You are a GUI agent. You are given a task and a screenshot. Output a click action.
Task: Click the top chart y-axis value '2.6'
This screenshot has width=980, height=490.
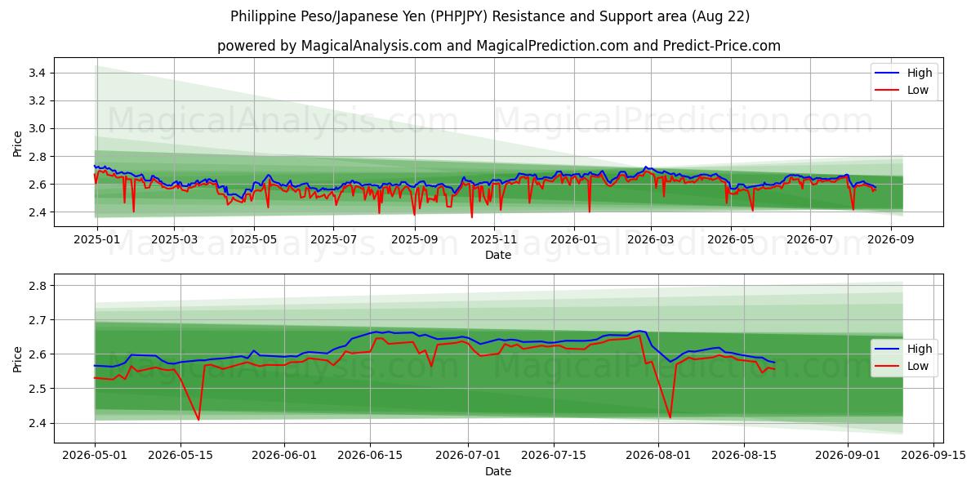click(x=38, y=185)
